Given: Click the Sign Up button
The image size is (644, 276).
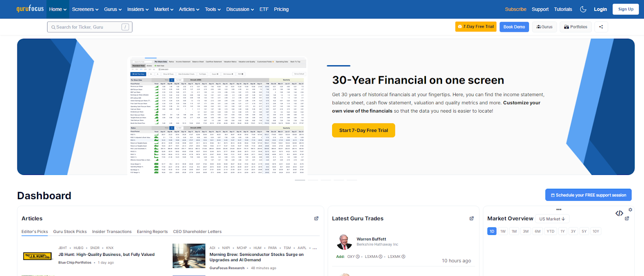Looking at the screenshot, I should pos(625,9).
